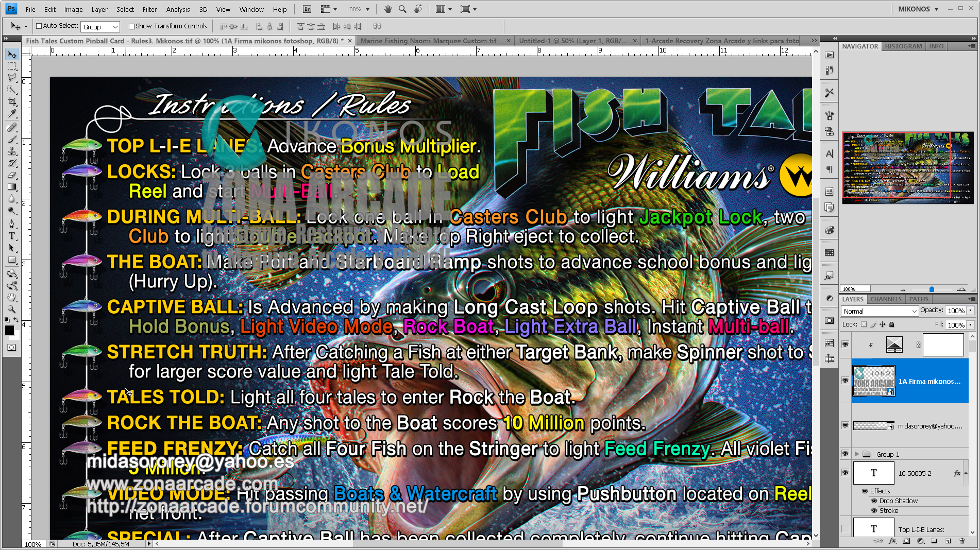Select the Healing Brush tool

12,127
